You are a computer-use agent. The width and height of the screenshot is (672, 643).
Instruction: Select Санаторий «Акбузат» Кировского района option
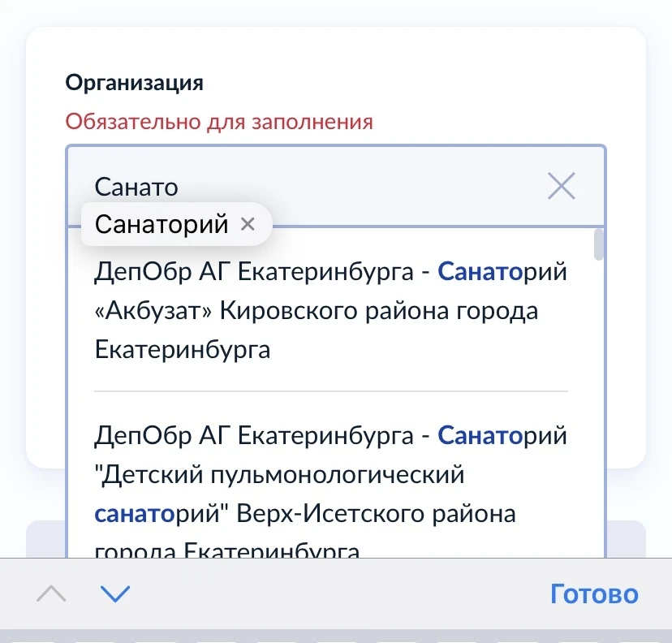click(330, 311)
